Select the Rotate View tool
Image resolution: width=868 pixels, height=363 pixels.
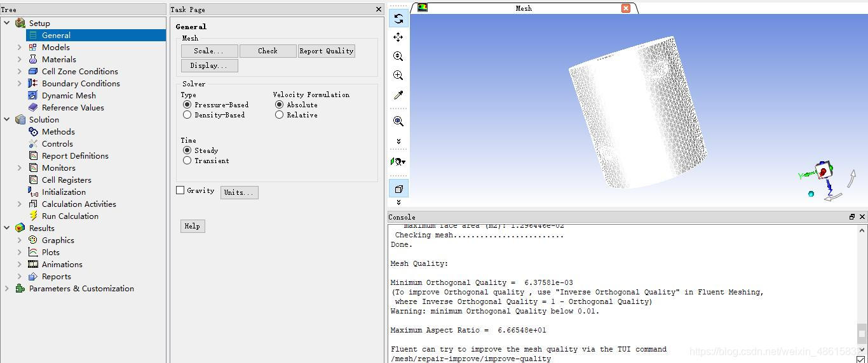(398, 18)
